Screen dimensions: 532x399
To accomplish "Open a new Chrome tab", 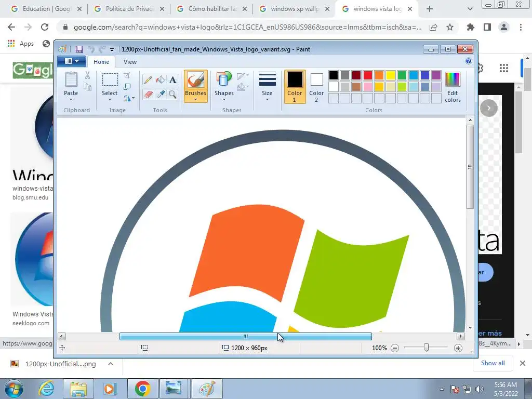I will tap(430, 9).
